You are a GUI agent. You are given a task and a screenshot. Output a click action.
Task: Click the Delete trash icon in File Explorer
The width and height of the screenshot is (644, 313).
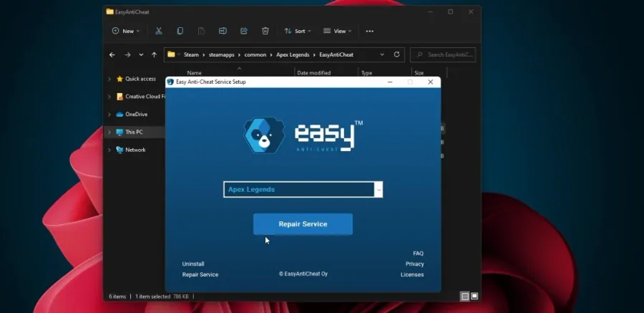(265, 31)
